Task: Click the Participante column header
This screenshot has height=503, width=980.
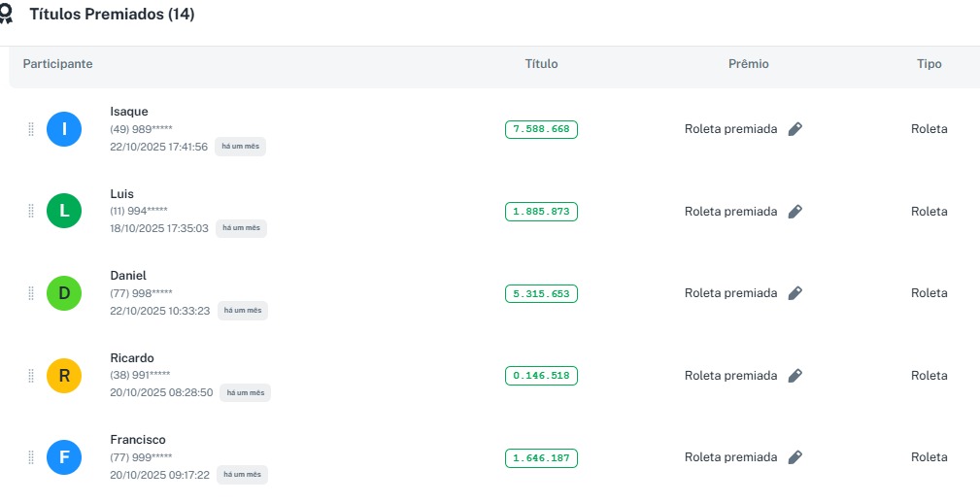Action: 58,64
